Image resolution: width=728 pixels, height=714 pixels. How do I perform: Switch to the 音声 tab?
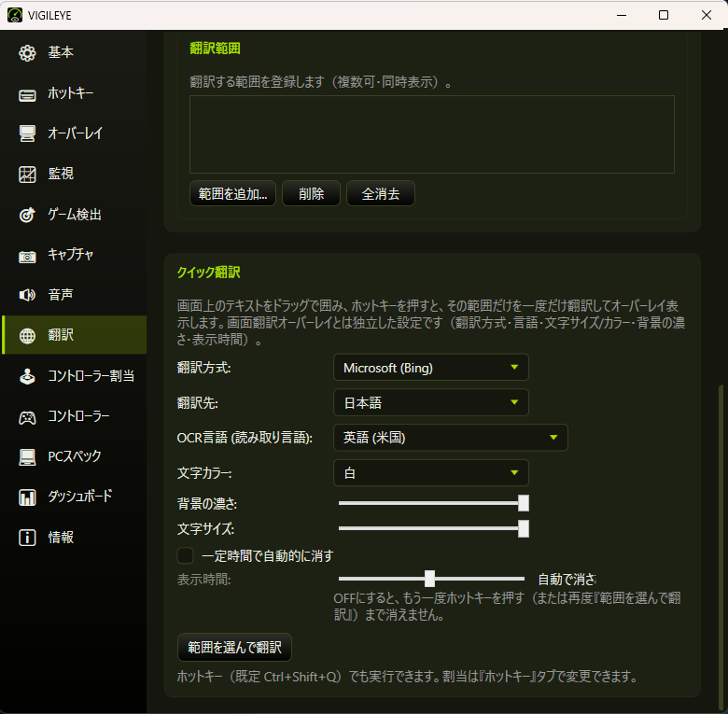click(x=75, y=295)
